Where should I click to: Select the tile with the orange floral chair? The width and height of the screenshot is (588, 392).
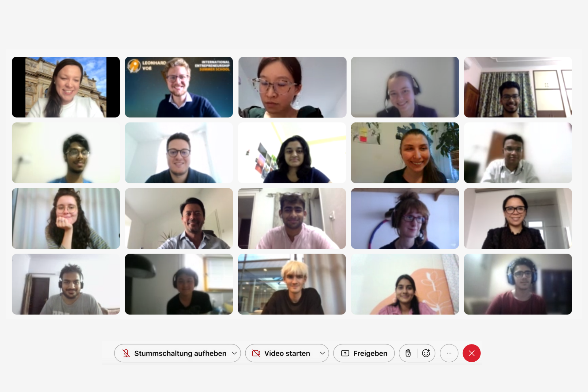(405, 284)
